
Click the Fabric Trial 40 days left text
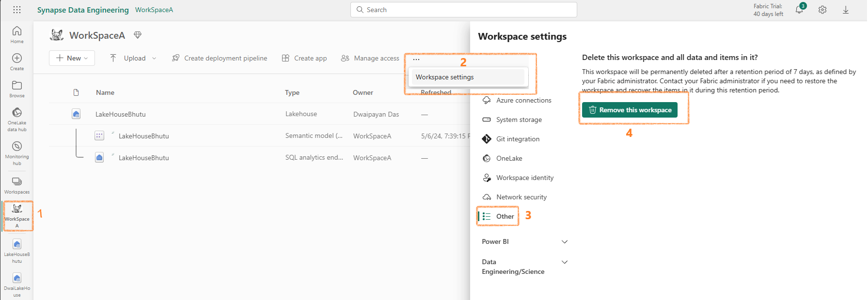tap(768, 10)
